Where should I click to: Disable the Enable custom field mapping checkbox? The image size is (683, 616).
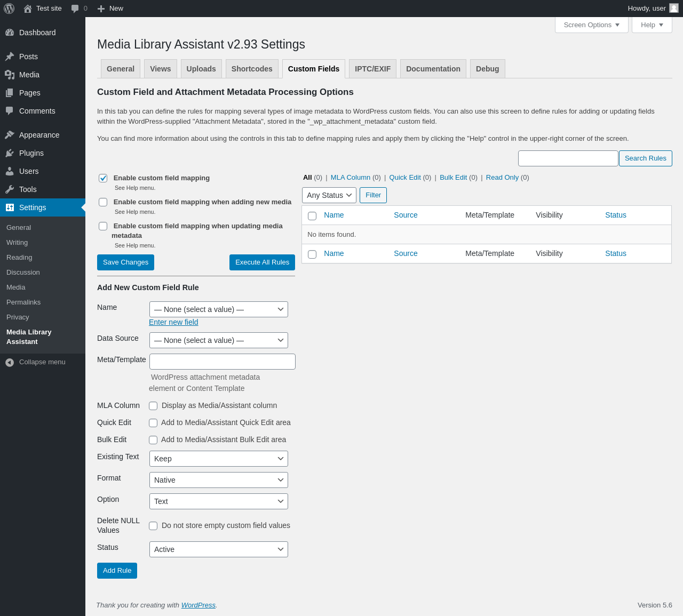[103, 178]
